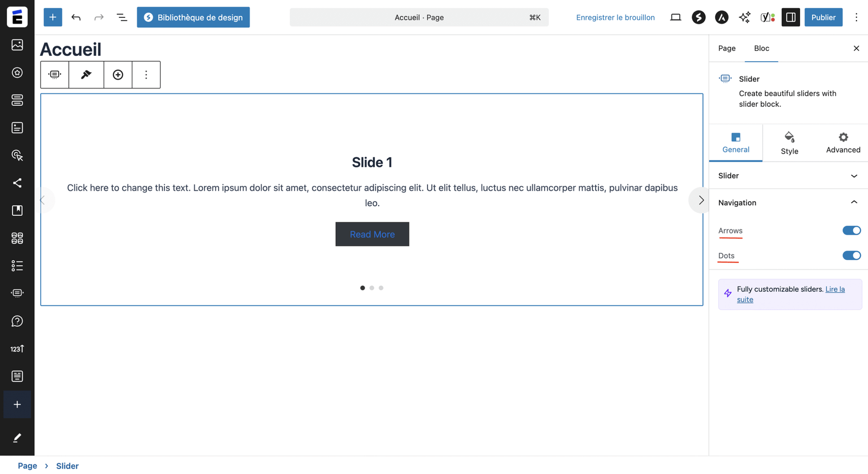Open the Astra settings icon in top bar
This screenshot has width=868, height=474.
tap(722, 17)
